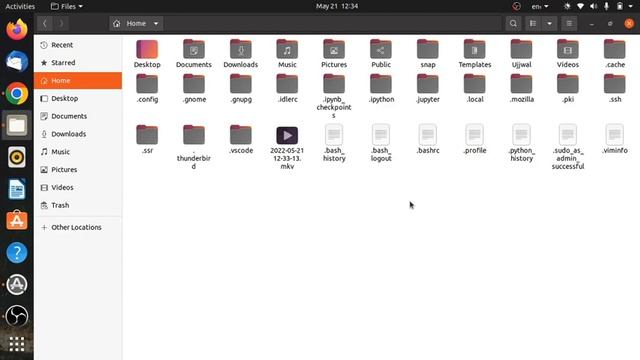The width and height of the screenshot is (640, 360).
Task: Open the Activities overview
Action: (20, 6)
